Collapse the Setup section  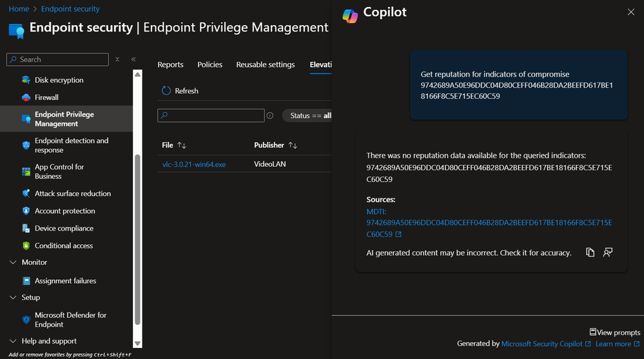coord(13,297)
